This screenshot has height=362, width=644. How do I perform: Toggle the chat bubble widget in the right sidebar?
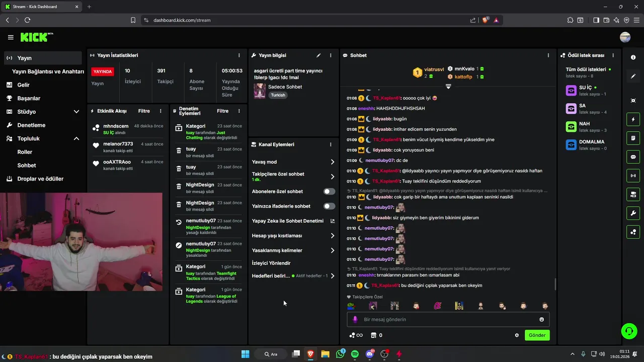(x=633, y=157)
